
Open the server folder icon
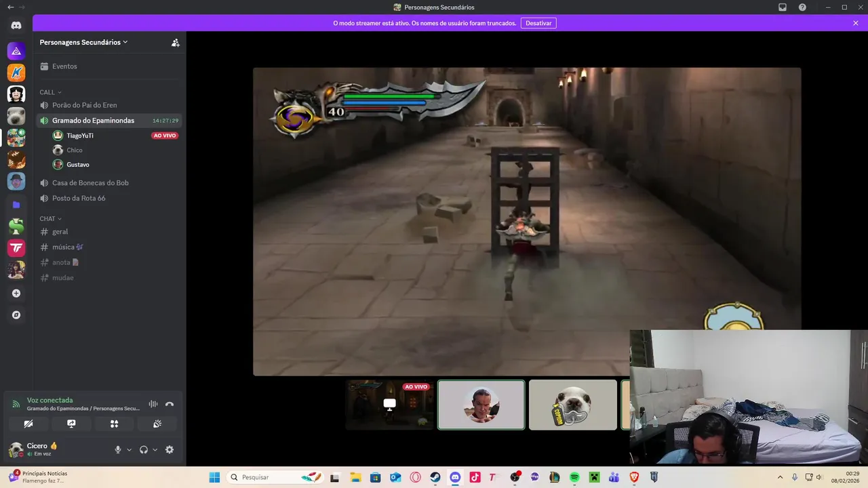16,204
